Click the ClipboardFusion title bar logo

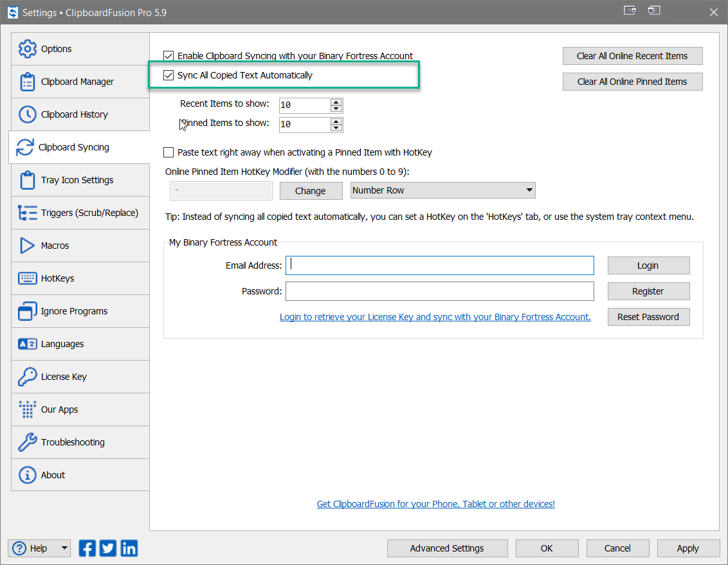point(13,12)
